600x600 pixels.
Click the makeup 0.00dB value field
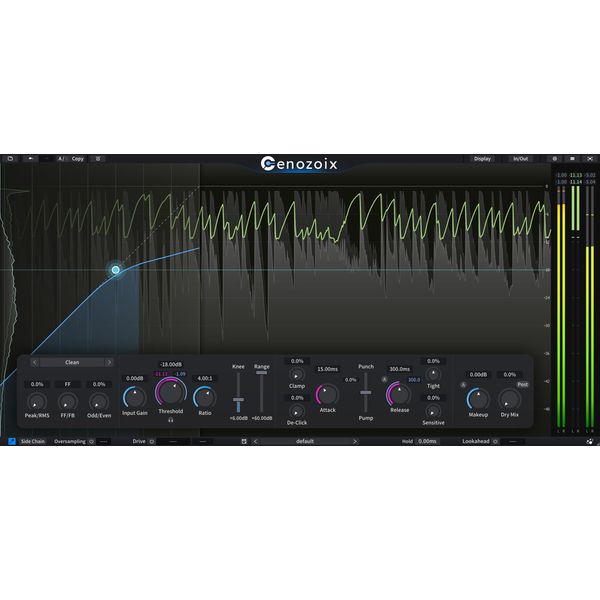point(478,374)
